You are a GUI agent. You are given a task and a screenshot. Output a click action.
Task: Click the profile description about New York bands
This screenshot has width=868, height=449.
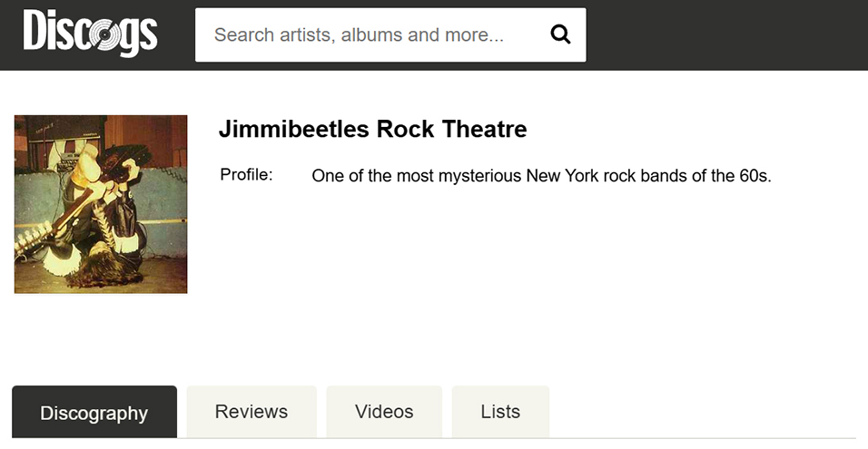tap(541, 176)
